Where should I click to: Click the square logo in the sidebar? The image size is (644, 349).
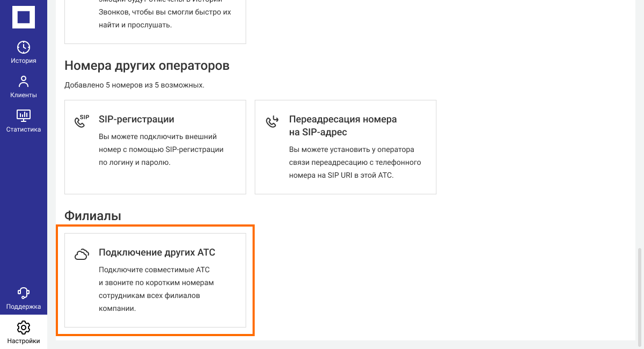click(24, 17)
